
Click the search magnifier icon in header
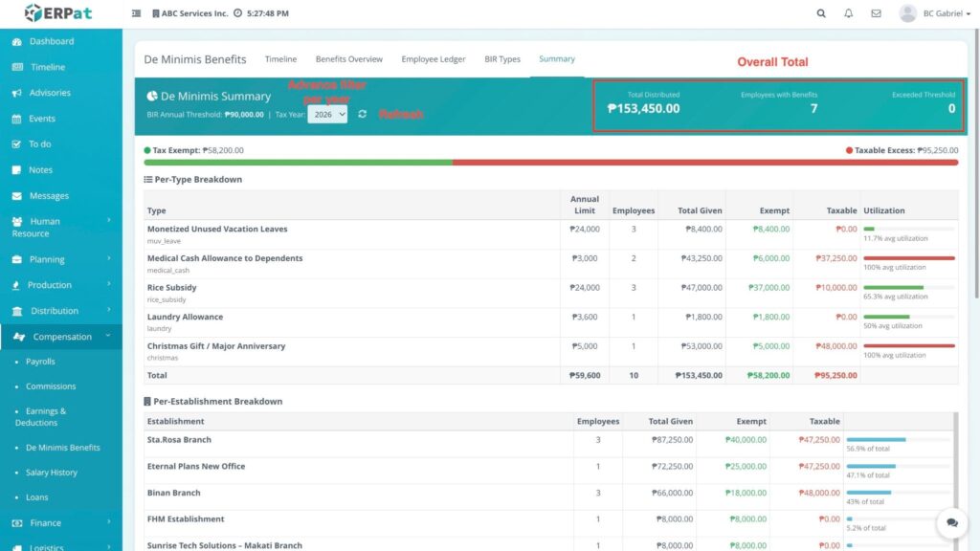coord(821,13)
